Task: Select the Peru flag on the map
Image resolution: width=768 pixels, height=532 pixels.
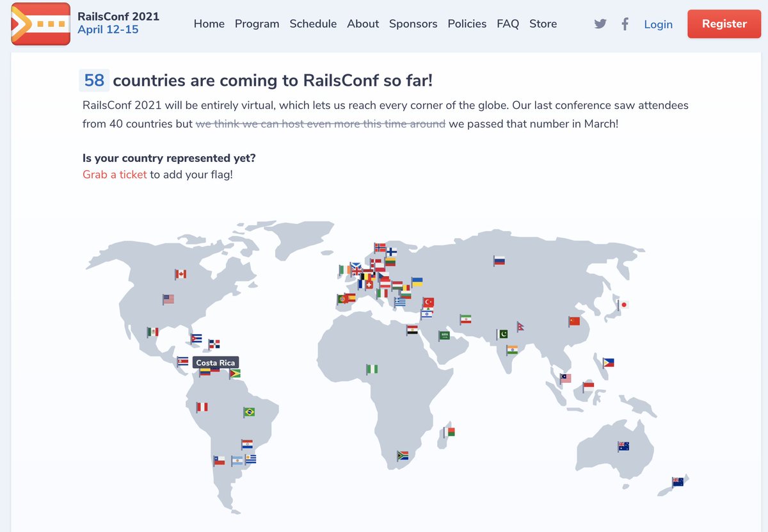Action: pyautogui.click(x=202, y=407)
